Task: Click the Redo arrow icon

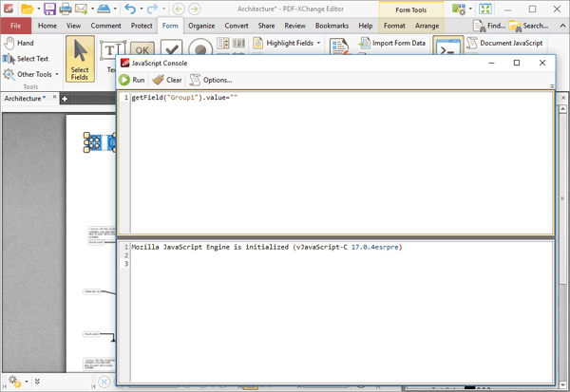Action: pyautogui.click(x=152, y=9)
